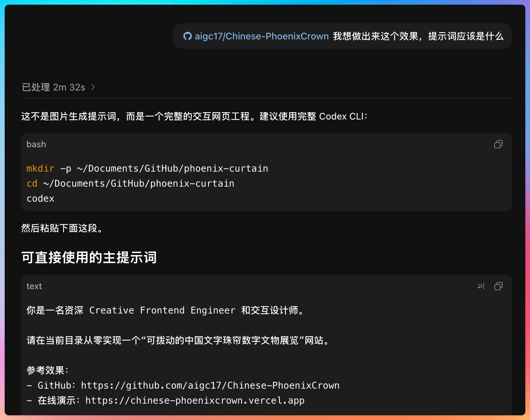Expand the 已处理 2m 32s details chevron
This screenshot has height=420, width=530.
[x=93, y=87]
